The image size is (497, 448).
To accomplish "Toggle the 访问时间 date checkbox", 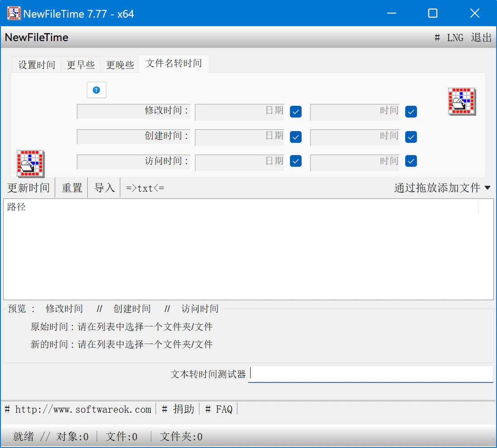I will click(295, 161).
